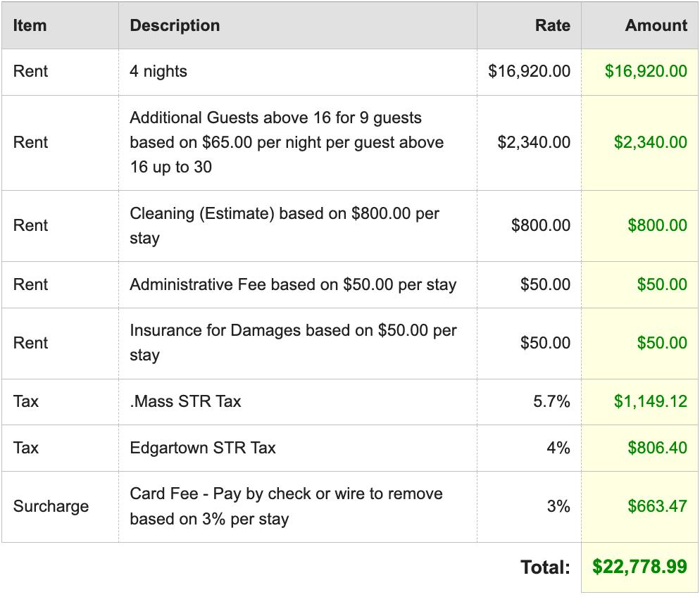Select the $1,149.12 tax amount

(x=650, y=401)
